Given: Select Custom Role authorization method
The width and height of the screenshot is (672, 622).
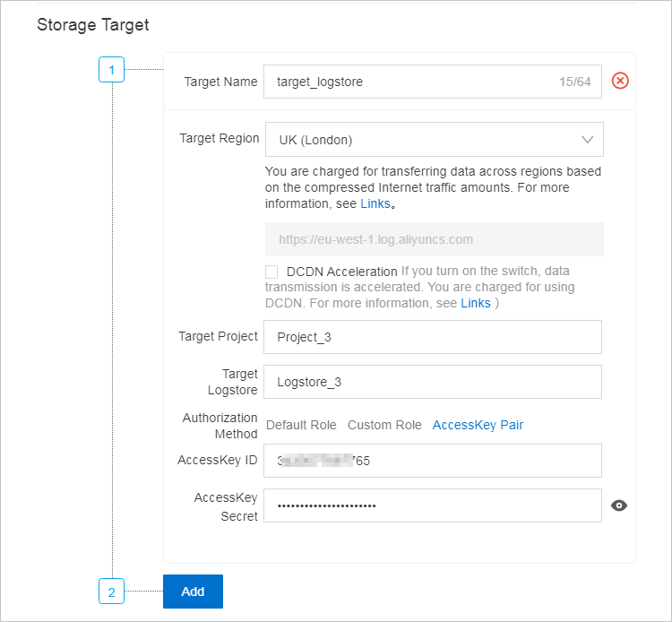Looking at the screenshot, I should (x=384, y=425).
